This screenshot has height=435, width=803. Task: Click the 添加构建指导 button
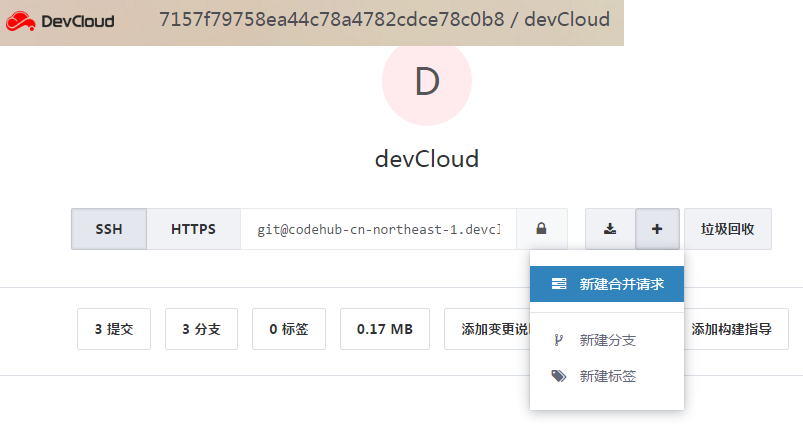735,329
